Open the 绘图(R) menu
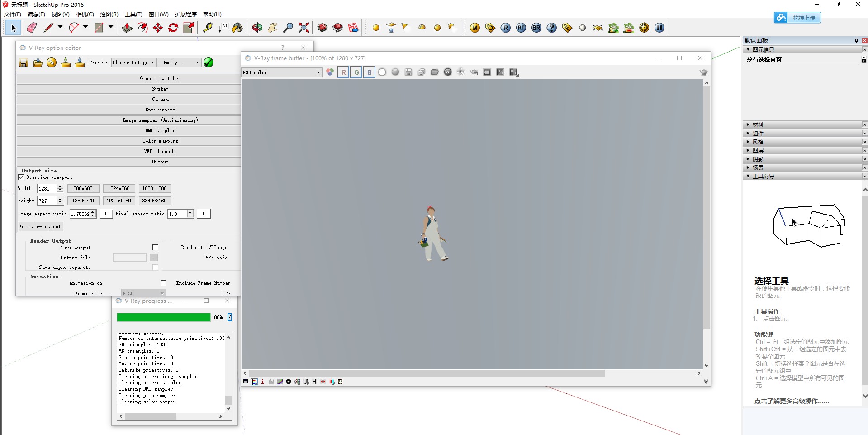 [x=109, y=14]
